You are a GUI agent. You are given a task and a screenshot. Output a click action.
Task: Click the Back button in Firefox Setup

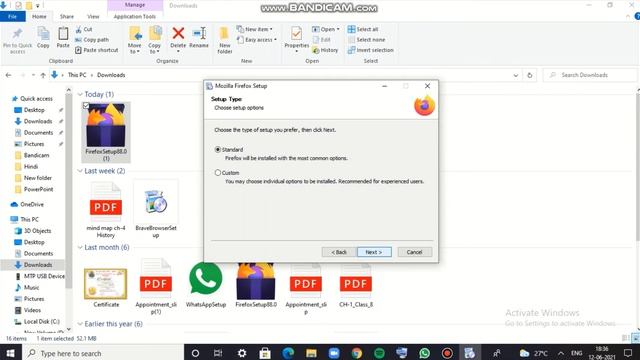click(x=338, y=252)
